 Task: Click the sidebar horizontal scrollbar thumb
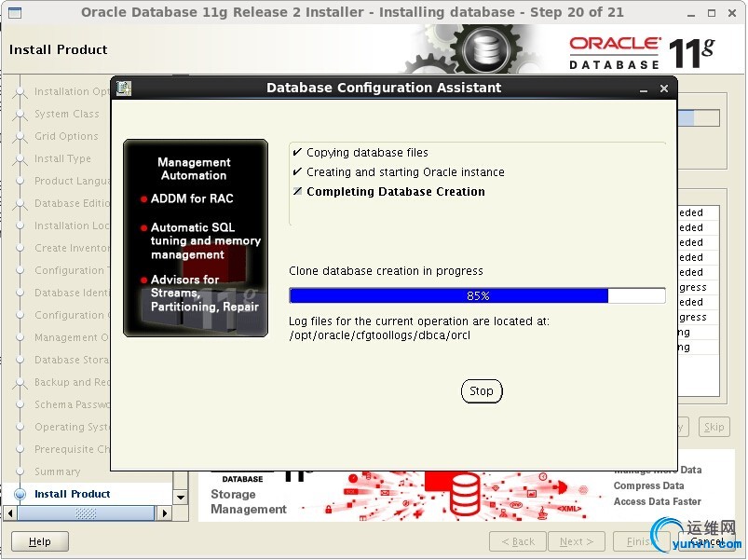pyautogui.click(x=86, y=513)
